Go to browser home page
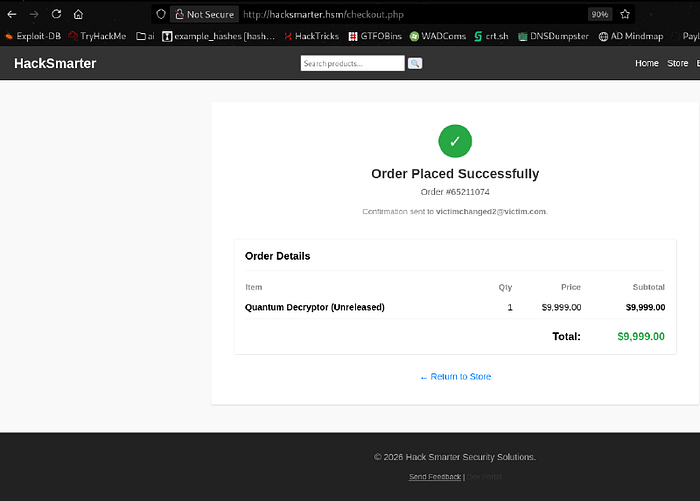The width and height of the screenshot is (700, 501). click(78, 14)
